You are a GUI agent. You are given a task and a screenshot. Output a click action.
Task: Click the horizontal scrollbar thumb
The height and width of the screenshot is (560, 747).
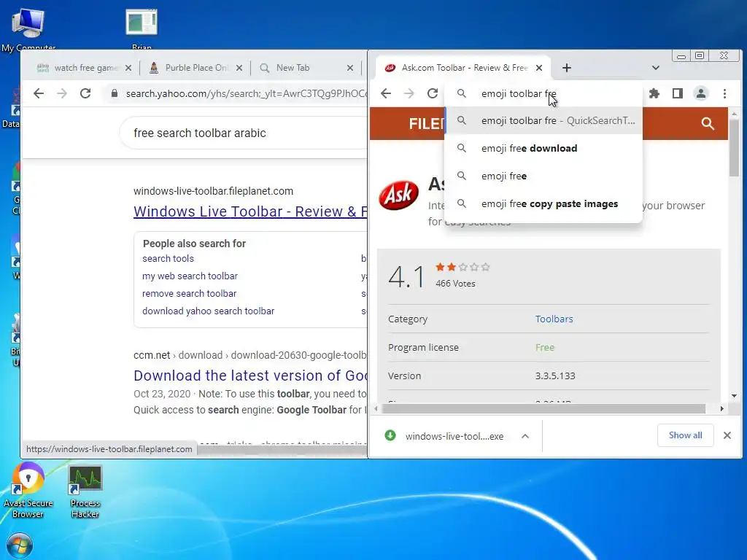(x=543, y=408)
